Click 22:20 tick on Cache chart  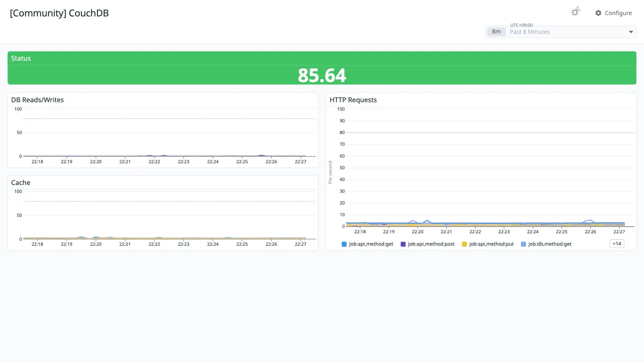pos(96,244)
